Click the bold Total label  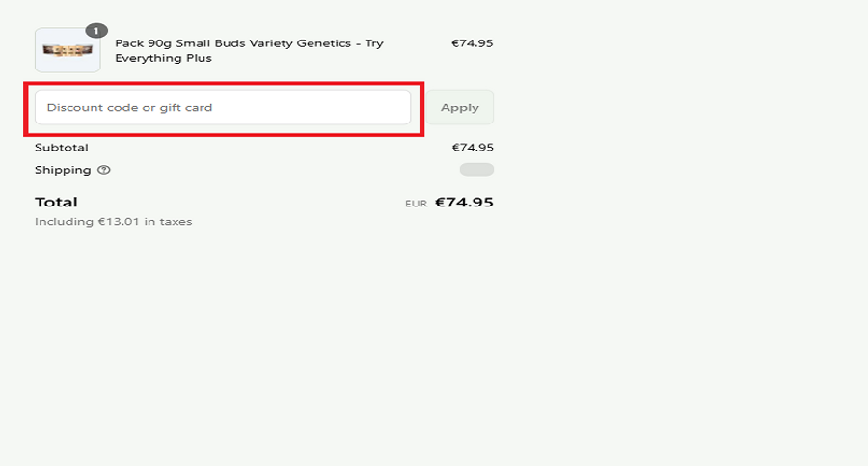point(56,202)
